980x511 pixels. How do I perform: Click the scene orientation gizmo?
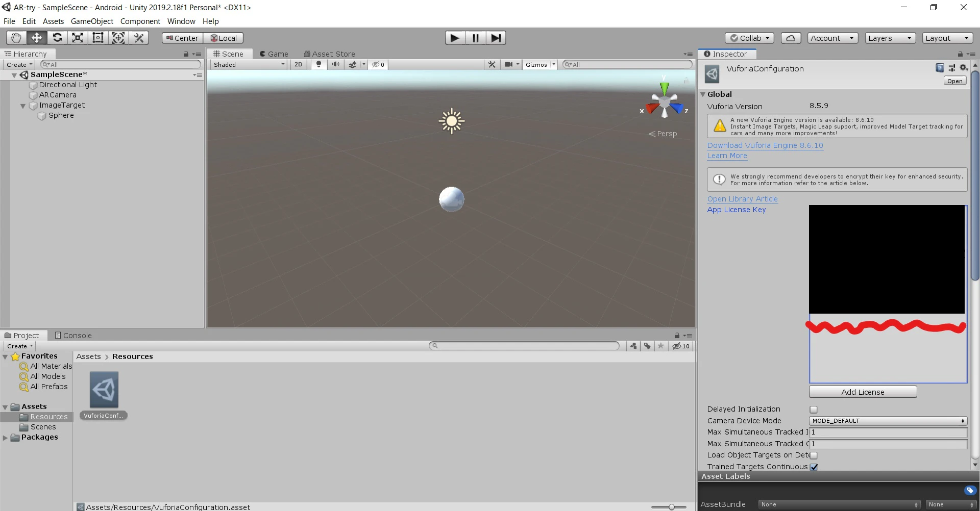[x=664, y=102]
